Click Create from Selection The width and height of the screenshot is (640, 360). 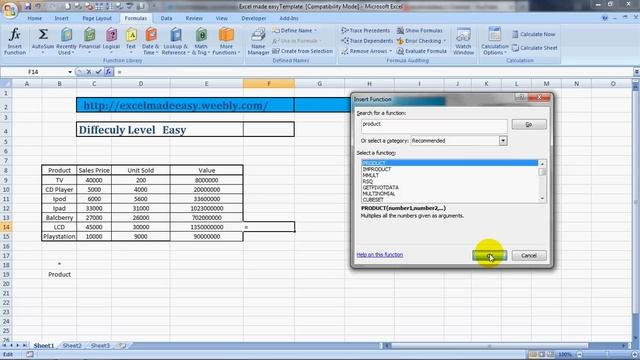click(x=302, y=51)
